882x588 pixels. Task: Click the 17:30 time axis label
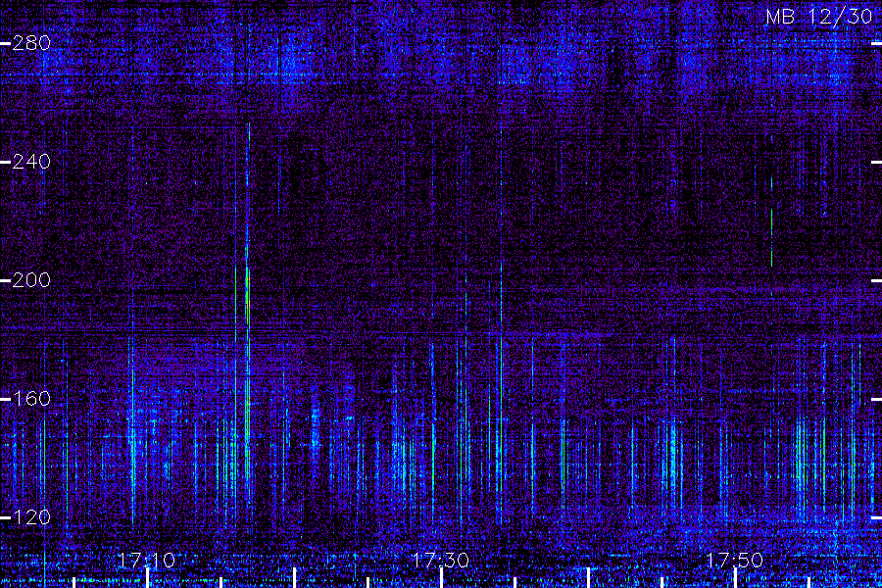click(440, 561)
